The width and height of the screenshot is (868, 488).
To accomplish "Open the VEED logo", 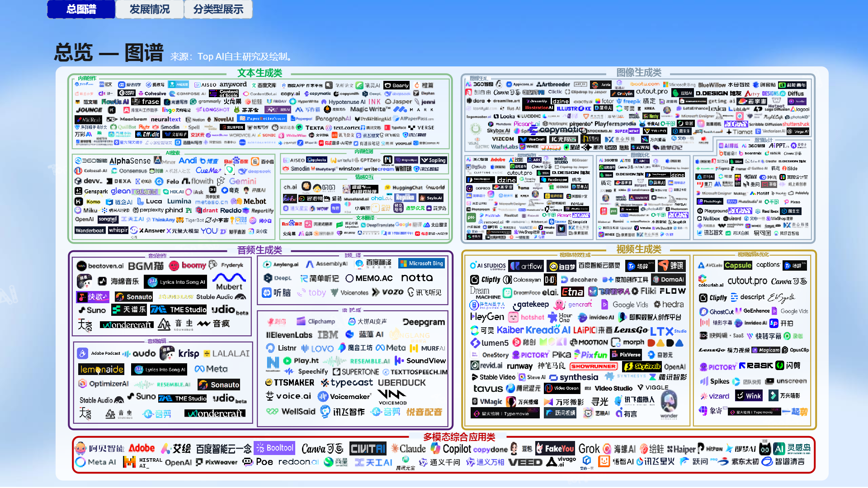I will click(x=525, y=462).
